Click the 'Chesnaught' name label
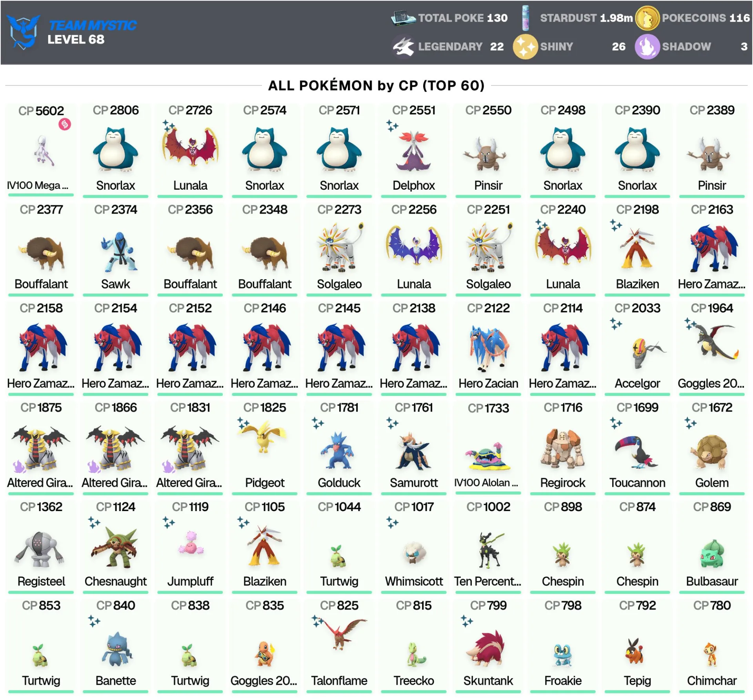 (x=116, y=581)
